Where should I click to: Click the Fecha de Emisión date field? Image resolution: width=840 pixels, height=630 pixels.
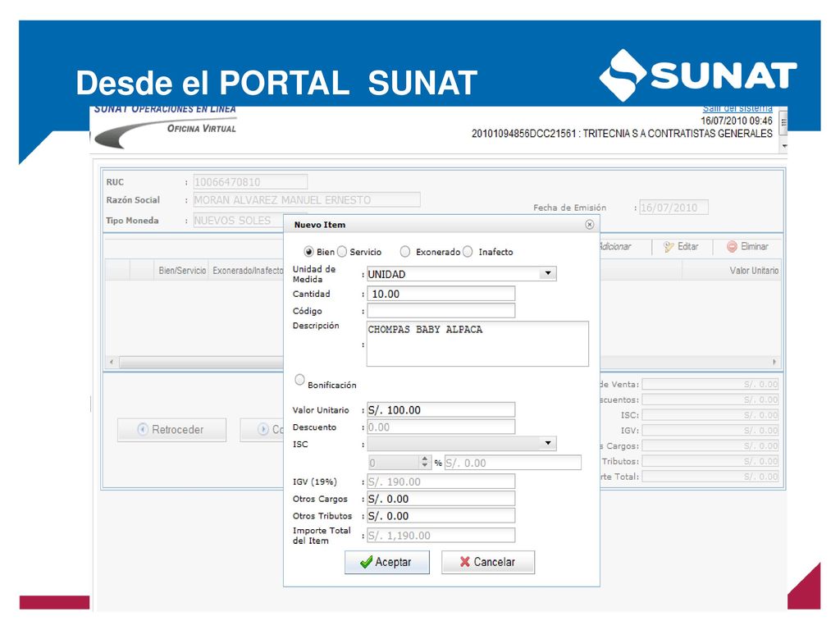click(x=673, y=208)
